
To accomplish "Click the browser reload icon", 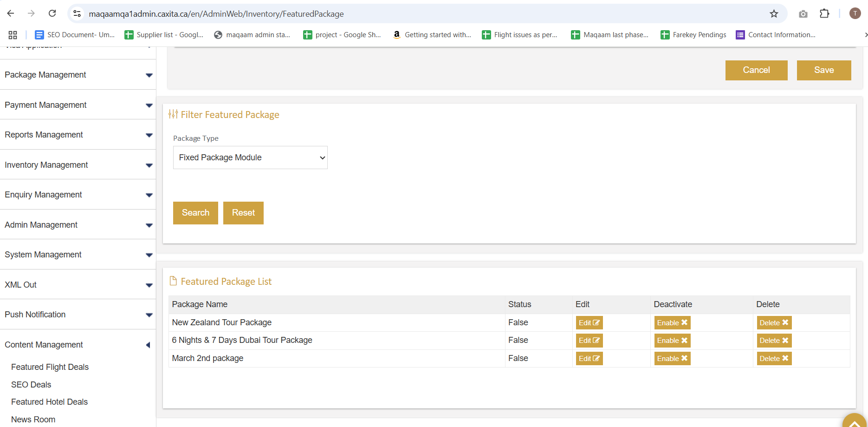I will click(x=52, y=13).
